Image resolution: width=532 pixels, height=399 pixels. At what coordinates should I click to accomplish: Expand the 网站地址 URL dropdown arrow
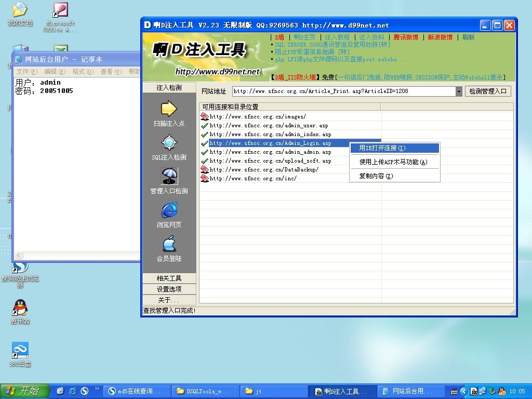(x=459, y=91)
